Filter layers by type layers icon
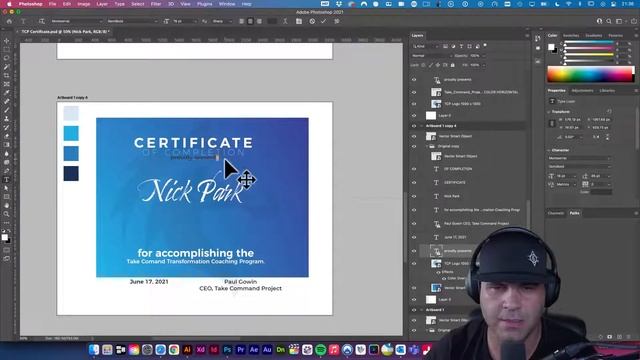640x360 pixels. (x=461, y=47)
